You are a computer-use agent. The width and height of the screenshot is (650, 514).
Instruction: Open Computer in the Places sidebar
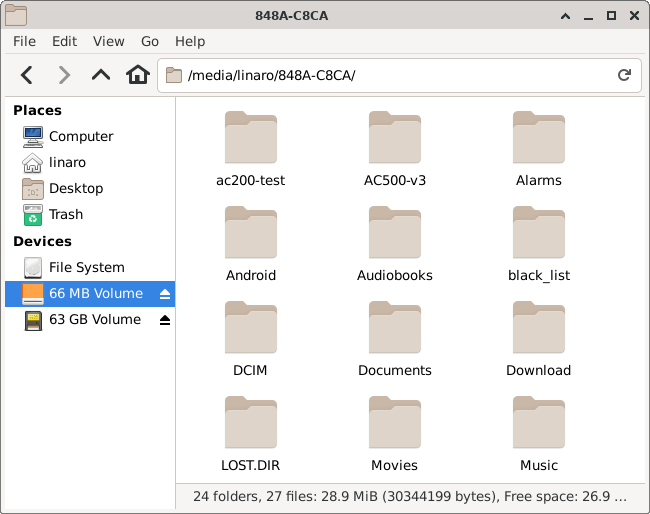tap(90, 136)
